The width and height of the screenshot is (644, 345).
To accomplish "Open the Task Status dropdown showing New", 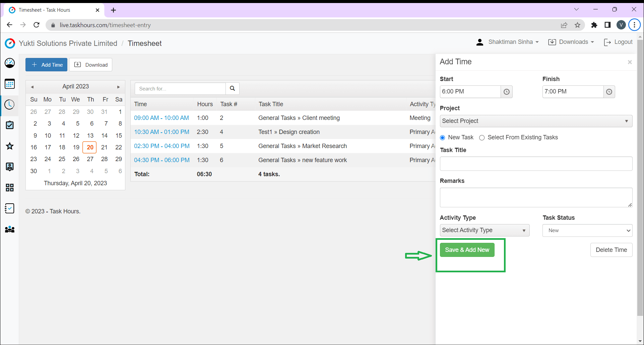I will [x=587, y=230].
